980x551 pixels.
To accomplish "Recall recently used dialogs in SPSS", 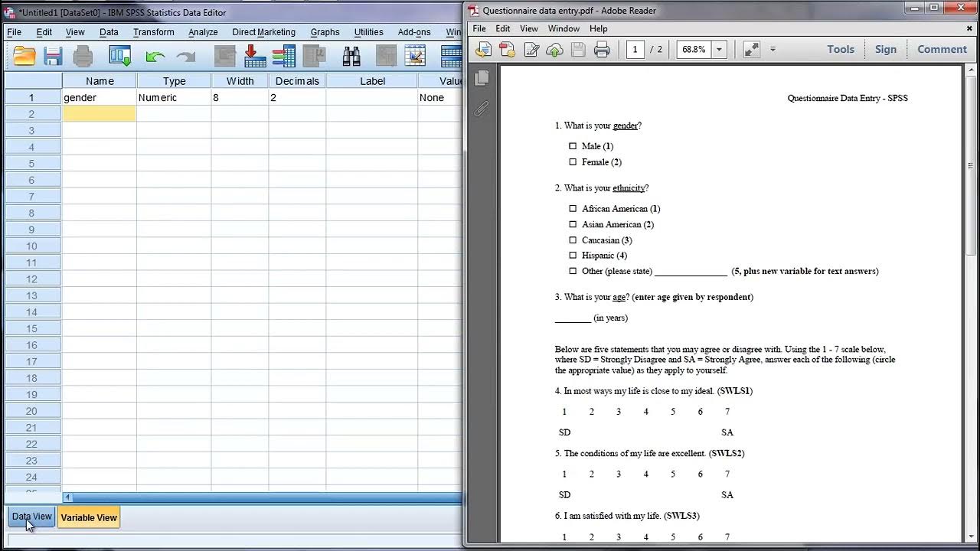I will 119,56.
